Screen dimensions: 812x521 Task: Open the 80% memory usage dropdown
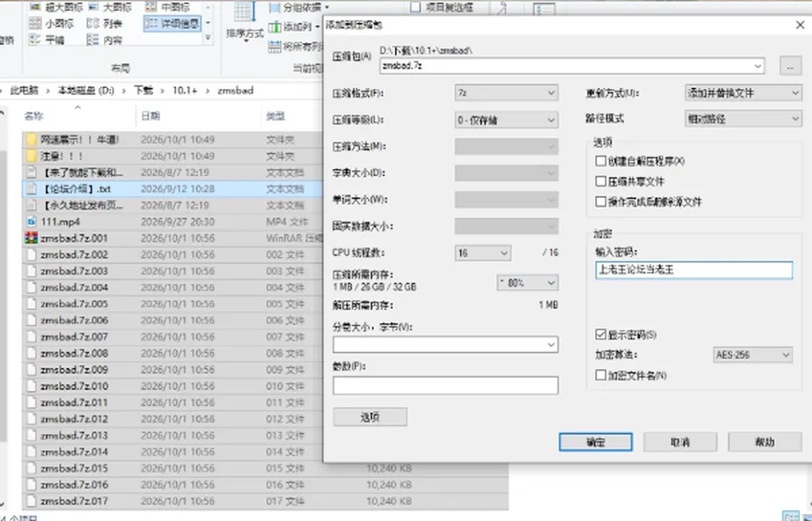(x=527, y=282)
